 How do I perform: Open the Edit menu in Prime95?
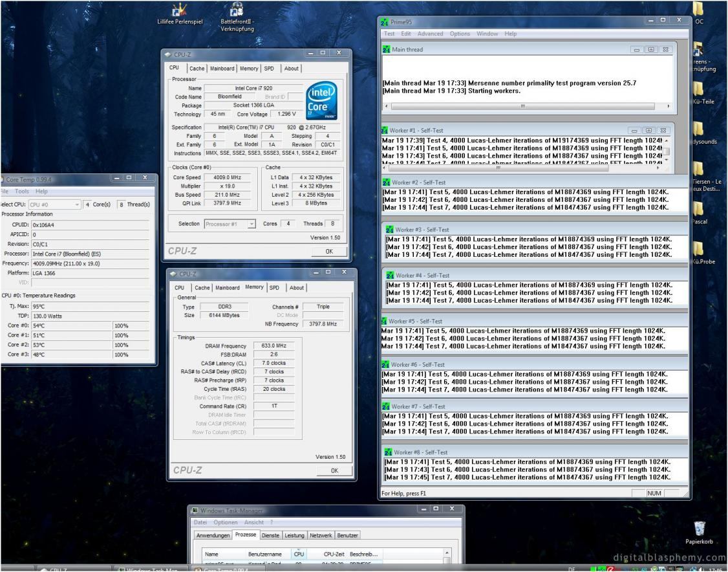[x=406, y=34]
